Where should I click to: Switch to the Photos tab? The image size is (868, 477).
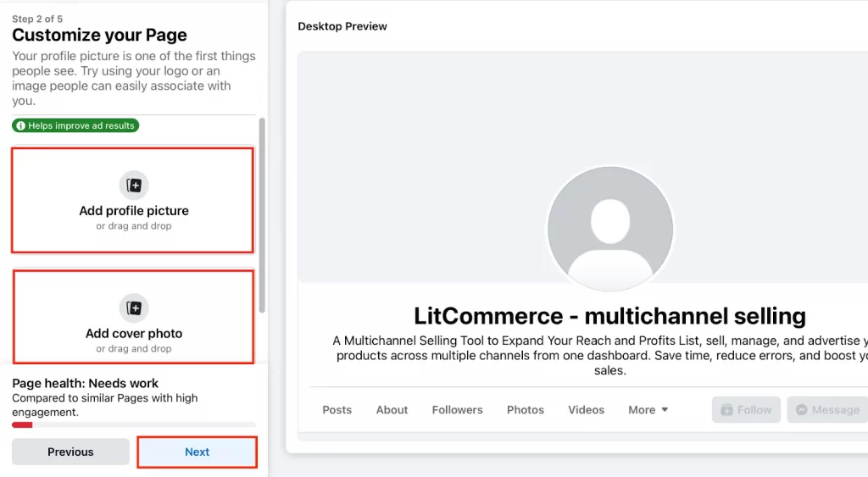[x=526, y=410]
